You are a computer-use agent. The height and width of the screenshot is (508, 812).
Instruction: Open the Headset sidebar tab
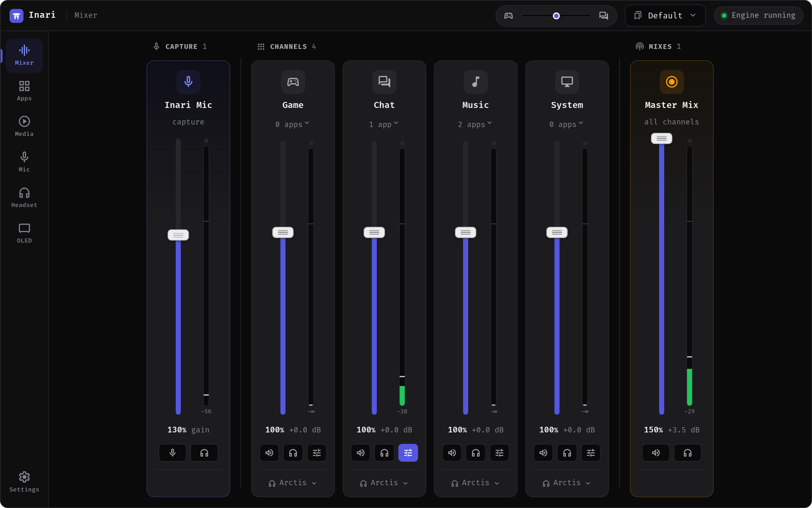pyautogui.click(x=24, y=198)
